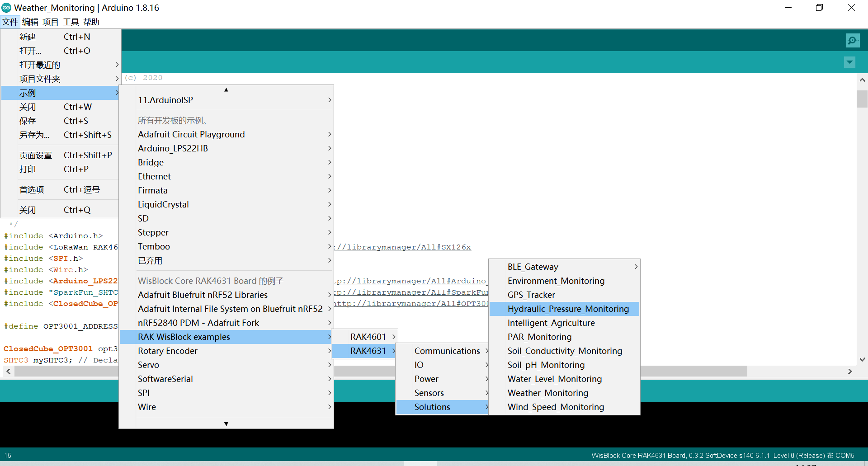868x466 pixels.
Task: Expand the 项目文件夹 submenu
Action: pos(61,79)
